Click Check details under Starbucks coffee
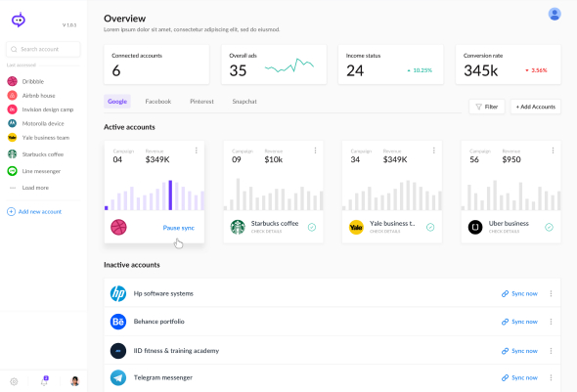Viewport: 577px width, 392px height. [266, 232]
